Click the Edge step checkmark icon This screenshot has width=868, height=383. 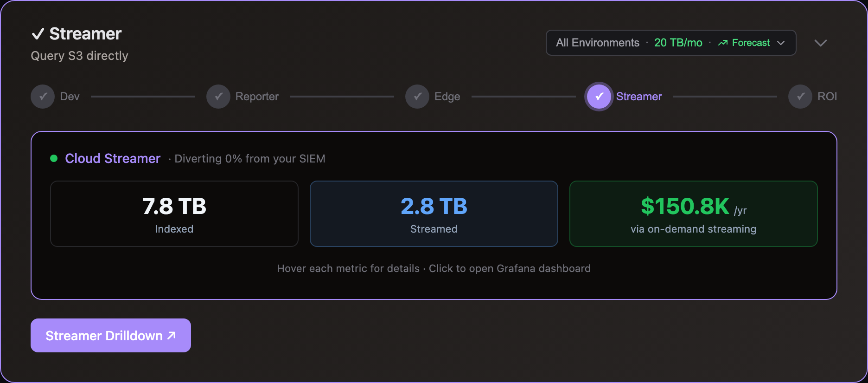tap(417, 97)
